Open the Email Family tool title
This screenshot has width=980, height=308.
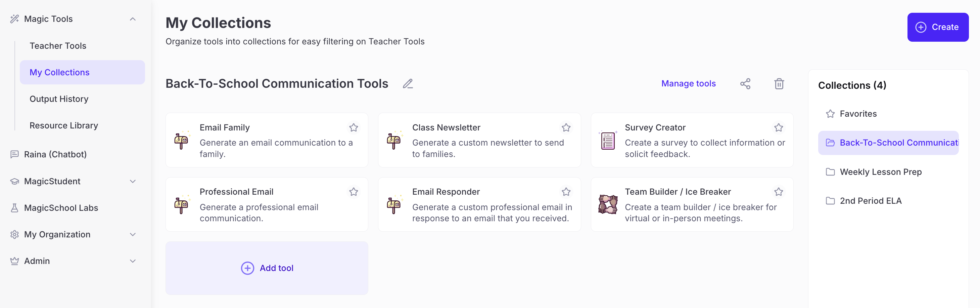(x=225, y=127)
